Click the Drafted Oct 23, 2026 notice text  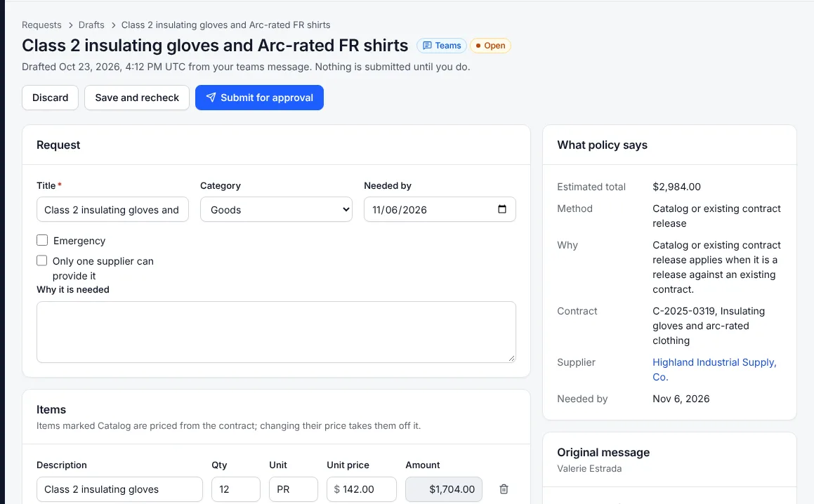pyautogui.click(x=246, y=67)
